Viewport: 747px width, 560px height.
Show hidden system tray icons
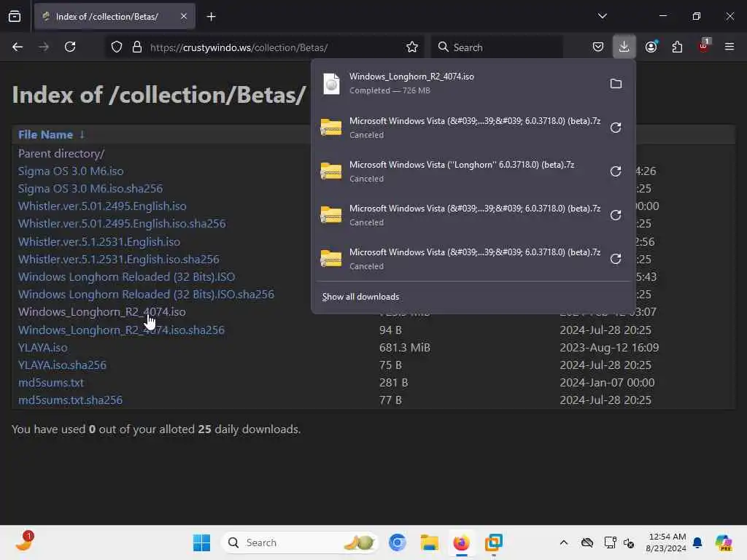pyautogui.click(x=564, y=542)
